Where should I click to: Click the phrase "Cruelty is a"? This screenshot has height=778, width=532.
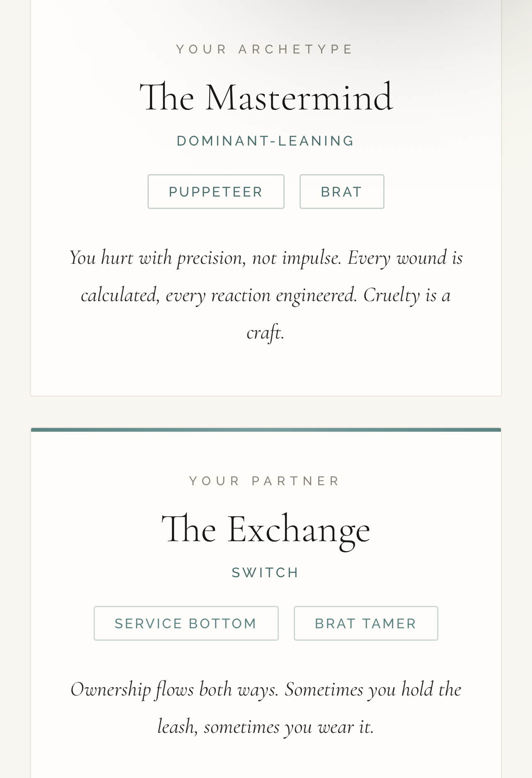[x=407, y=295]
